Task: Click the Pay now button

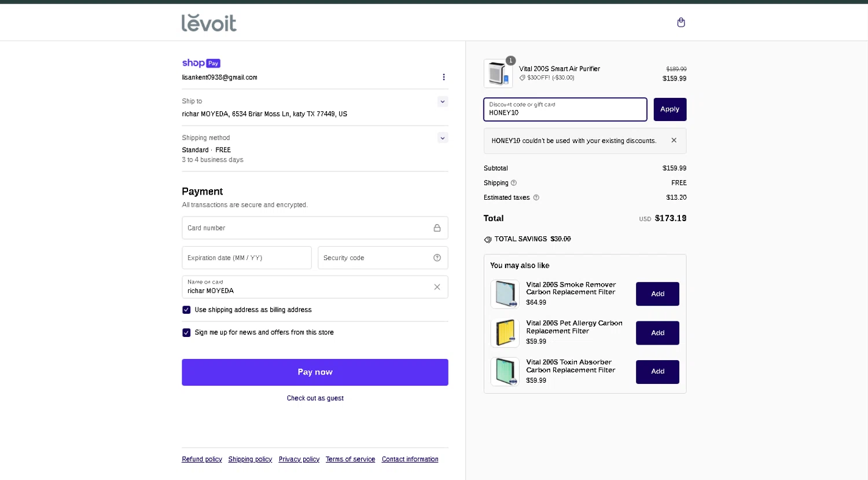Action: pyautogui.click(x=315, y=372)
